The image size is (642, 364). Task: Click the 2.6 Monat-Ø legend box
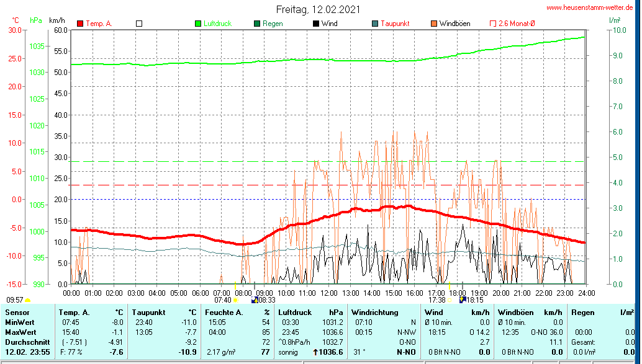(493, 24)
